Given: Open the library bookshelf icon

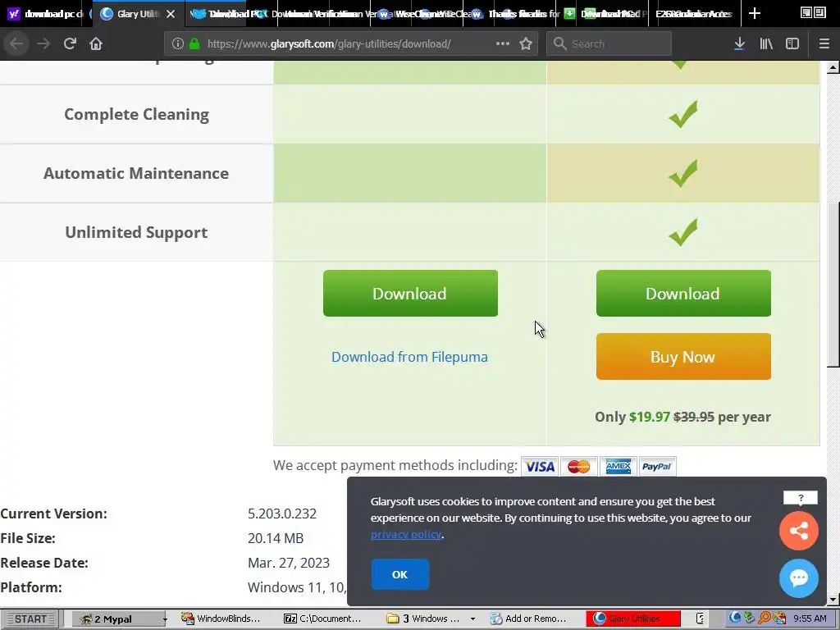Looking at the screenshot, I should 766,43.
